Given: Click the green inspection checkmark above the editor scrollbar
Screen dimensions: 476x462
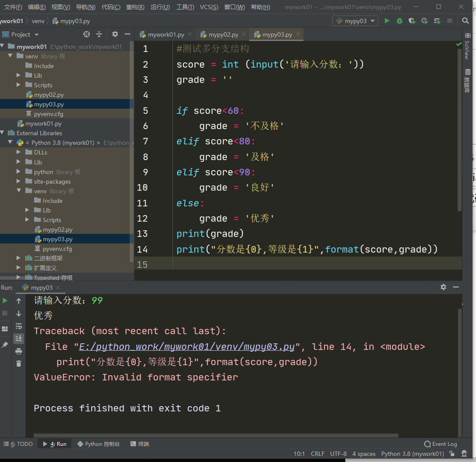Looking at the screenshot, I should pos(459,44).
